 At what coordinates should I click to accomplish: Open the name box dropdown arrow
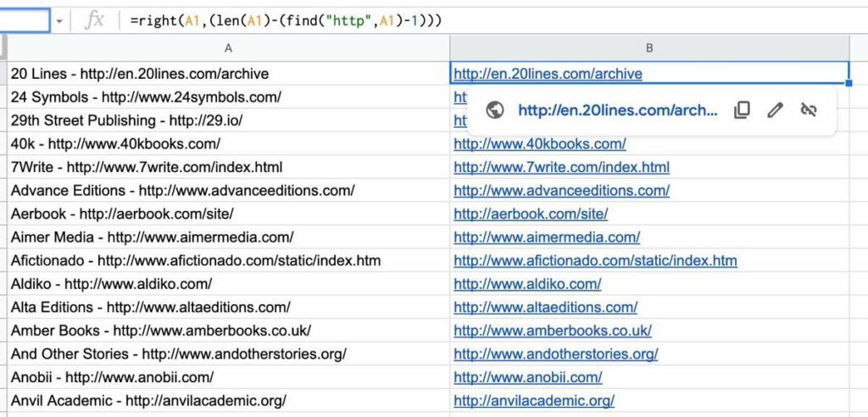coord(59,21)
